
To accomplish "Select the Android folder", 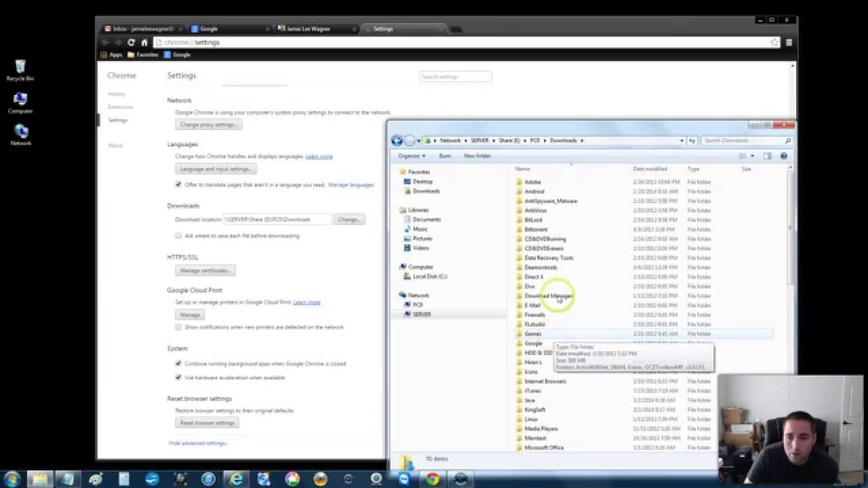I will click(534, 191).
